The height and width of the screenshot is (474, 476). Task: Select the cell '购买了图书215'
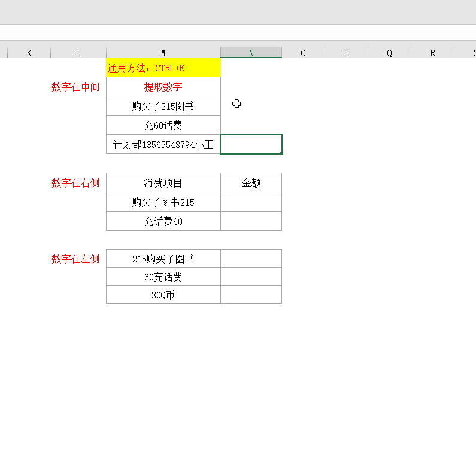click(163, 202)
